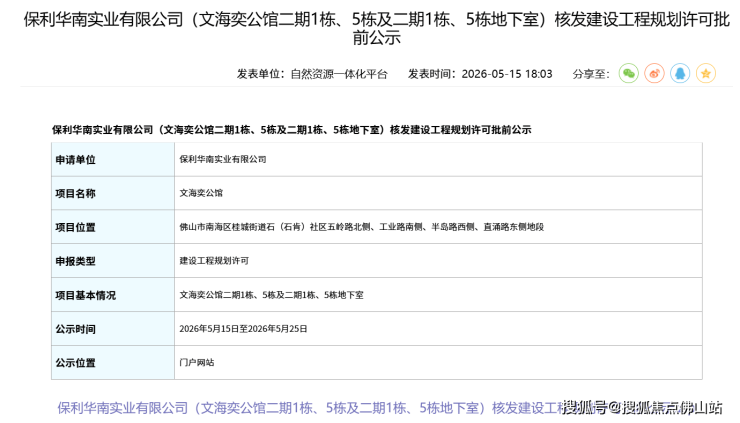
Task: Click the 建设工程规划许可 value cell
Action: (438, 261)
